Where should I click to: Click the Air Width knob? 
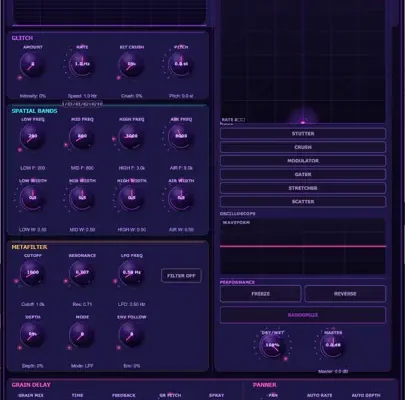pyautogui.click(x=181, y=198)
